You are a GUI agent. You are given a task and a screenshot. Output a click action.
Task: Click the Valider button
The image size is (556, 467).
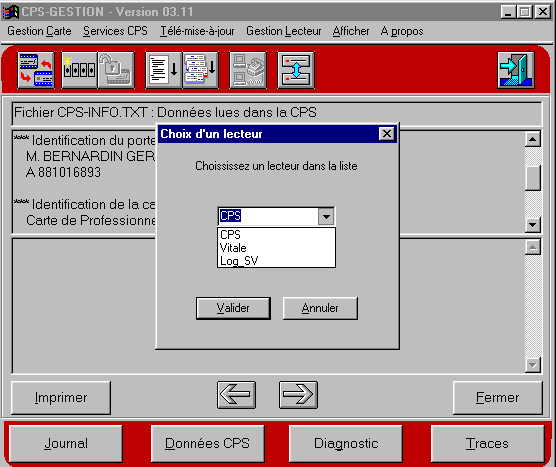(x=233, y=308)
